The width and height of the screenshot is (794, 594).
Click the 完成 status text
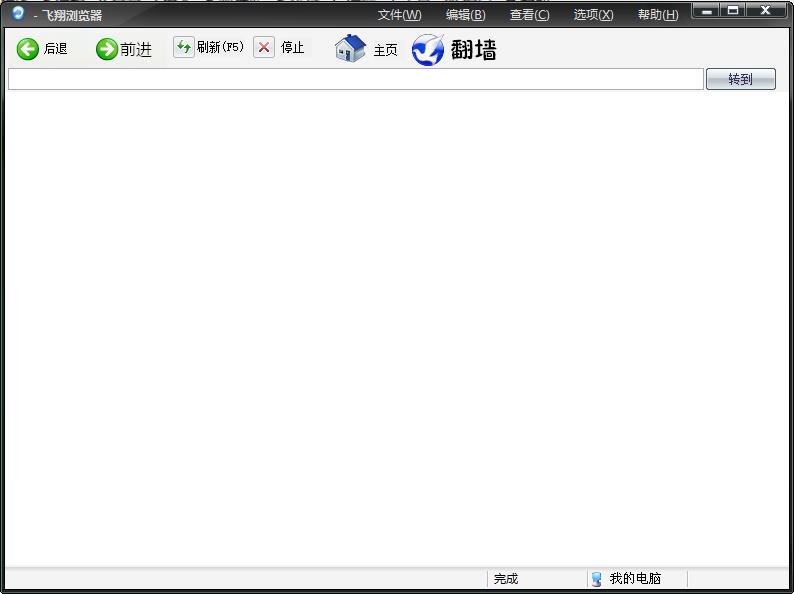coord(506,578)
